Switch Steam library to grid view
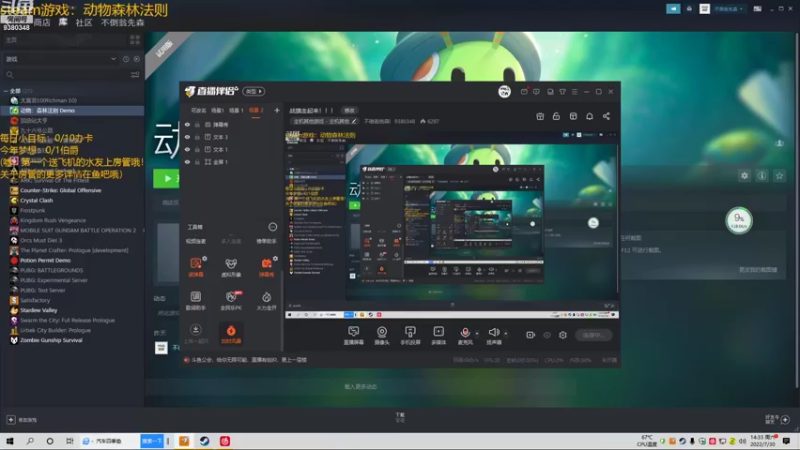 135,40
